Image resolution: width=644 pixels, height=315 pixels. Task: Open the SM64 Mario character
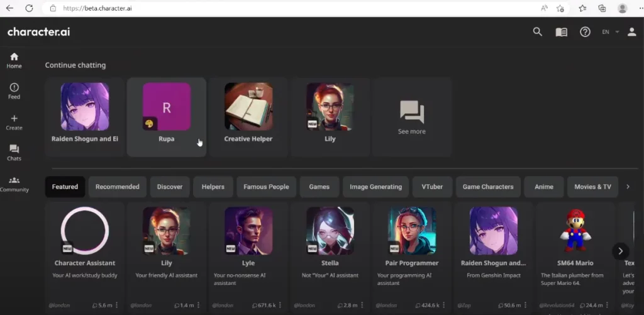tap(575, 258)
